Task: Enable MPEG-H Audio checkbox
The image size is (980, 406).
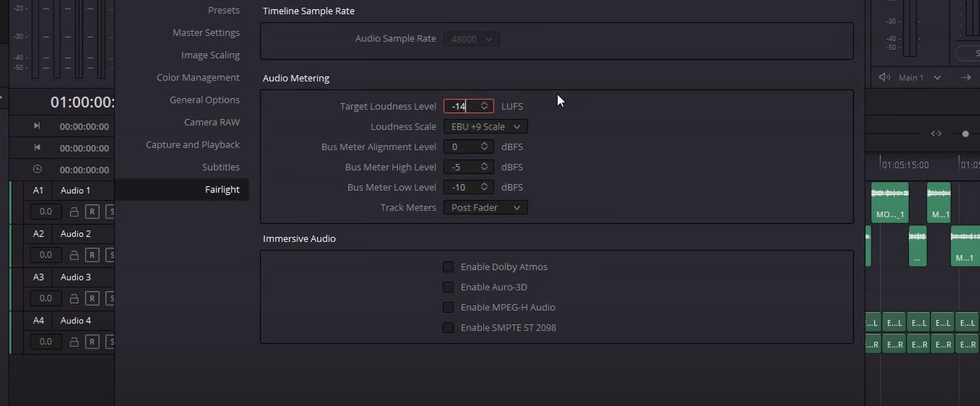Action: [448, 307]
